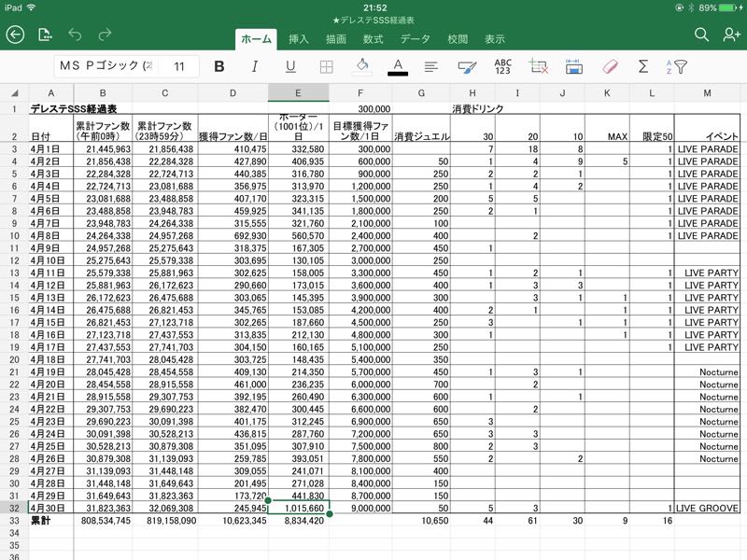Tap the battery 89% status indicator
This screenshot has height=560, width=747.
[720, 7]
